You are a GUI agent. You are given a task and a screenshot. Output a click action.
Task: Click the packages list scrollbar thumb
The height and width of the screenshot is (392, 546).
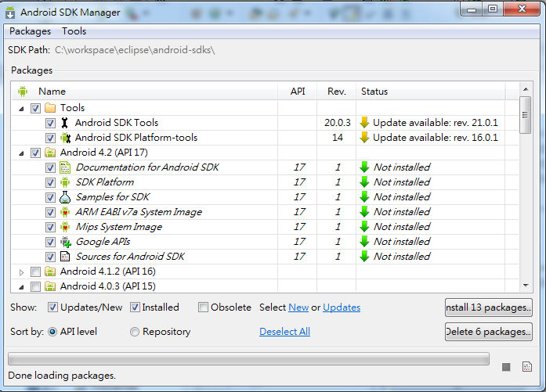525,115
